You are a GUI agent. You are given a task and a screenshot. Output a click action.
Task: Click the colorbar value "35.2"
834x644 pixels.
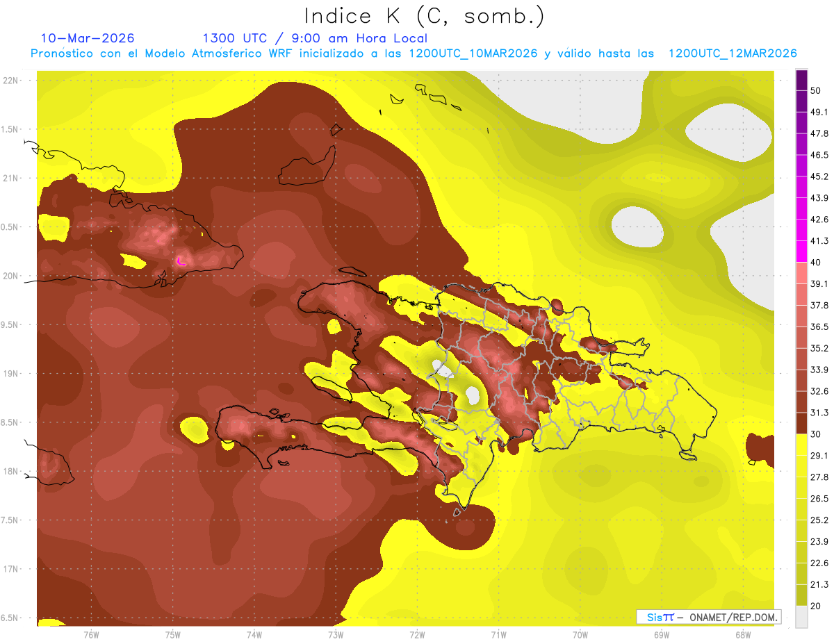pyautogui.click(x=820, y=349)
